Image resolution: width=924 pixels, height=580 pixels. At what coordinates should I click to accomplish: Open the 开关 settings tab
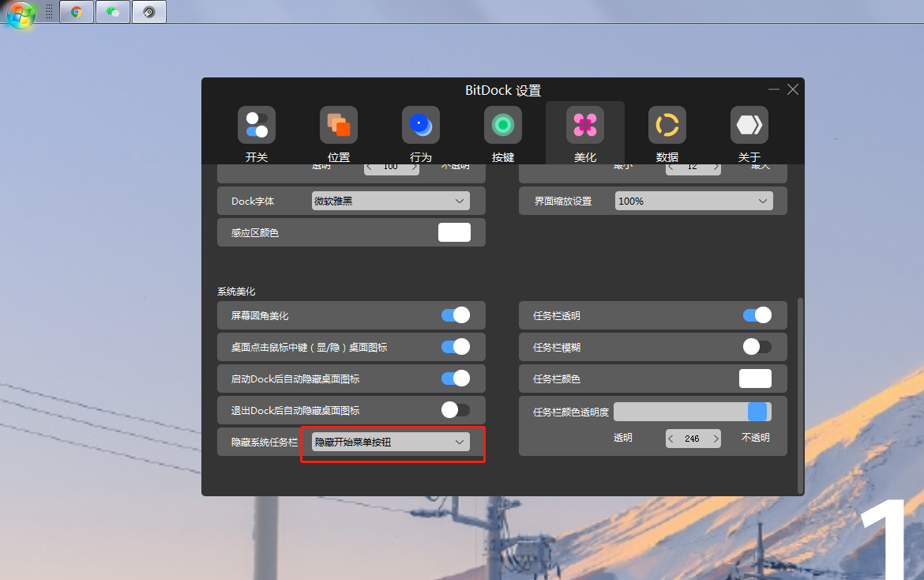tap(257, 134)
